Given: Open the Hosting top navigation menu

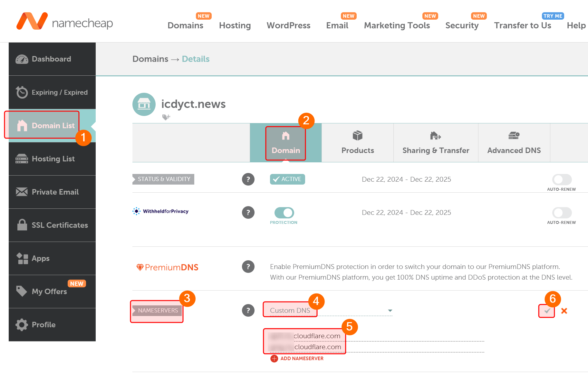Looking at the screenshot, I should (235, 25).
